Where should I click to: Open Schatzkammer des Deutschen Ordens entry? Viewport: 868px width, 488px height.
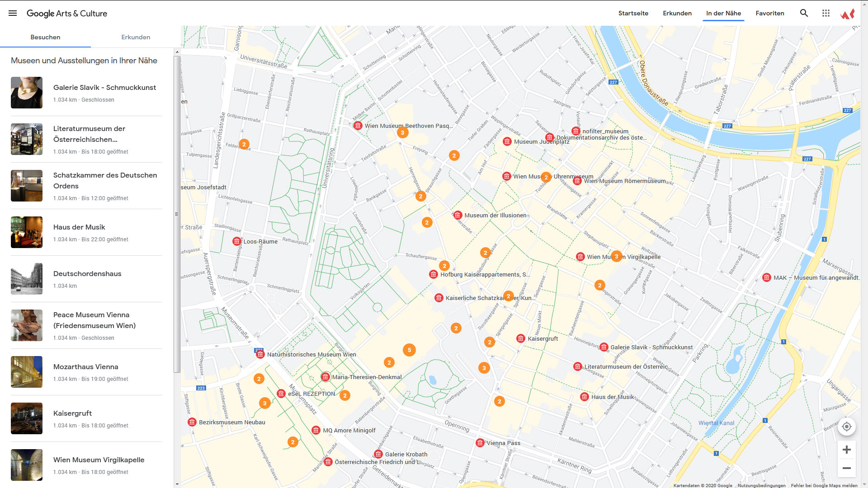pos(86,186)
